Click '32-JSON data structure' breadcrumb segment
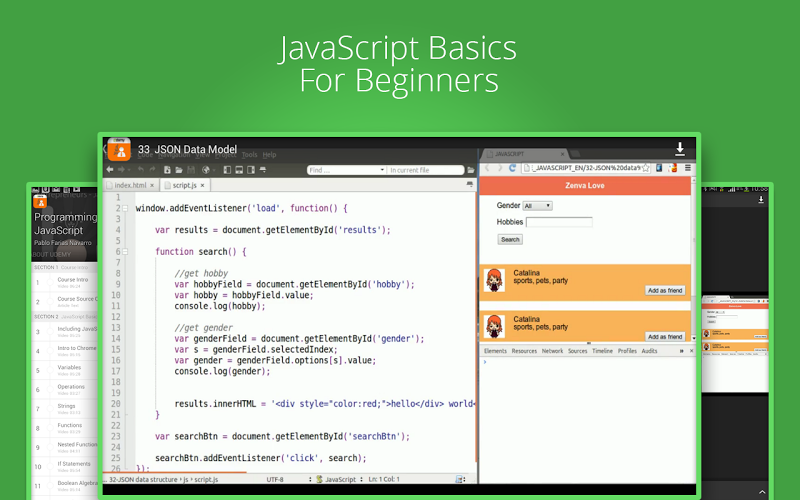Viewport: 800px width, 500px height. point(143,480)
